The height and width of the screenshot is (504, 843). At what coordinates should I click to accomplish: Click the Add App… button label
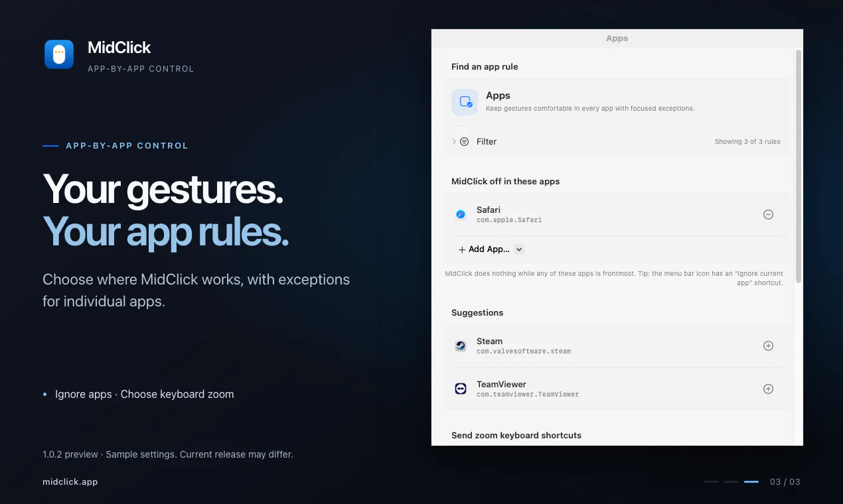tap(489, 249)
